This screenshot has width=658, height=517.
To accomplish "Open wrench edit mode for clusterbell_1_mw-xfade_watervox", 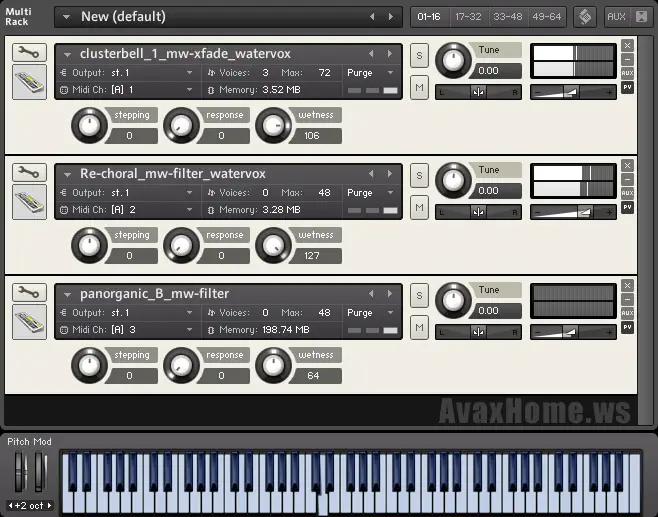I will click(29, 52).
